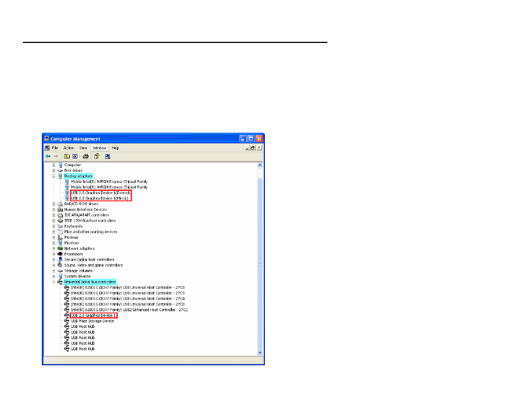
Task: Select USB Universal Host Controller - 27C8
Action: pyautogui.click(x=128, y=287)
